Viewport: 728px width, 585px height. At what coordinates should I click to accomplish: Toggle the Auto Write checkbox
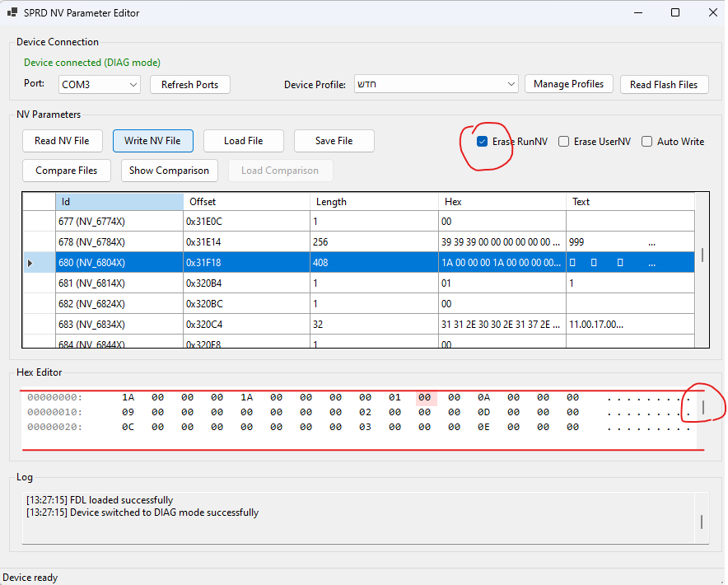(x=646, y=142)
